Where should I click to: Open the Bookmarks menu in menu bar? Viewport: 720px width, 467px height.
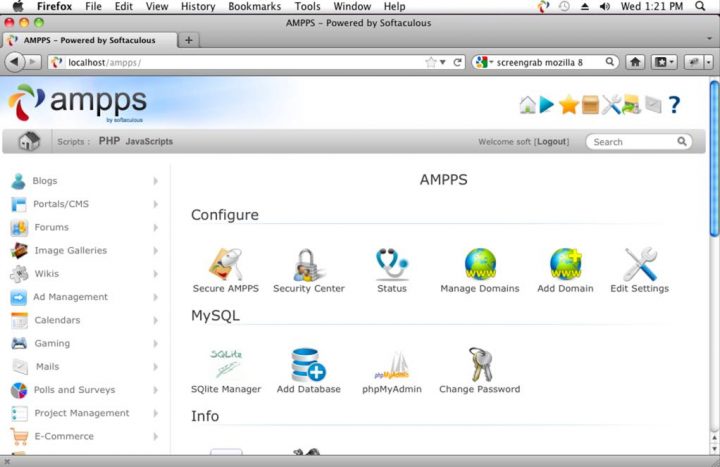[254, 6]
